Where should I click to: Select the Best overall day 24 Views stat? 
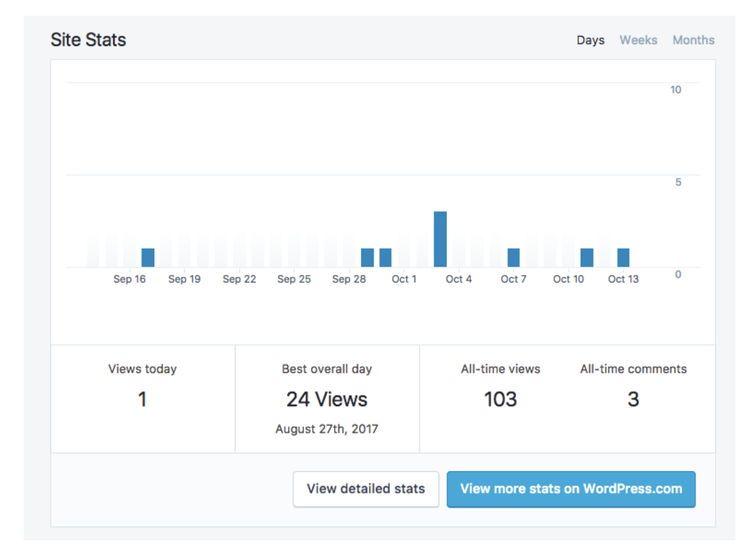pyautogui.click(x=327, y=399)
